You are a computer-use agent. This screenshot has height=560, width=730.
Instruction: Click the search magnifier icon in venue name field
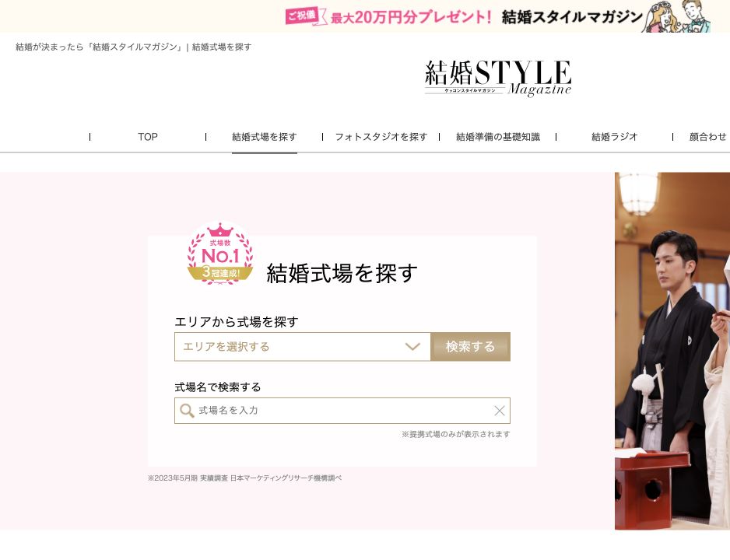pos(187,411)
